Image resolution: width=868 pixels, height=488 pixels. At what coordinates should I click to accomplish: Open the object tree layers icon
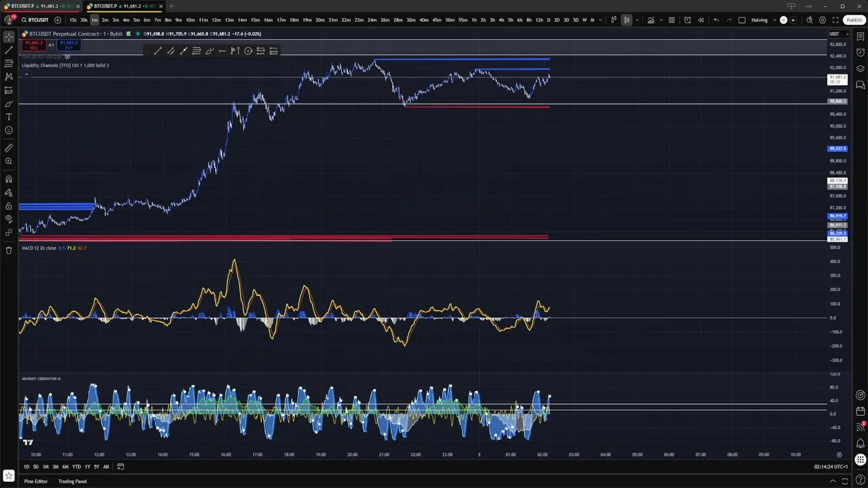click(861, 69)
